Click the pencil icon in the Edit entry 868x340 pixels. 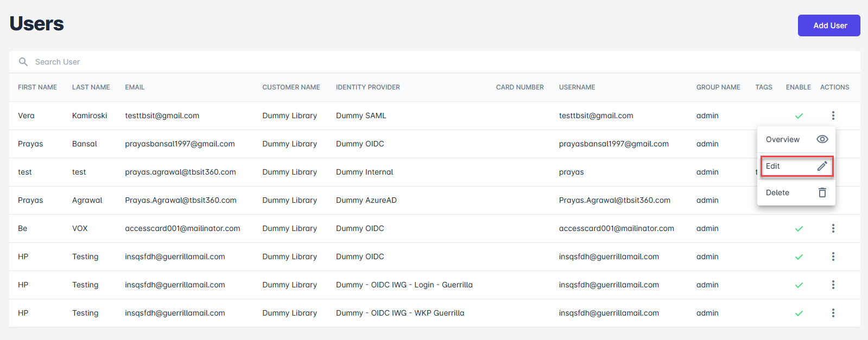click(822, 166)
